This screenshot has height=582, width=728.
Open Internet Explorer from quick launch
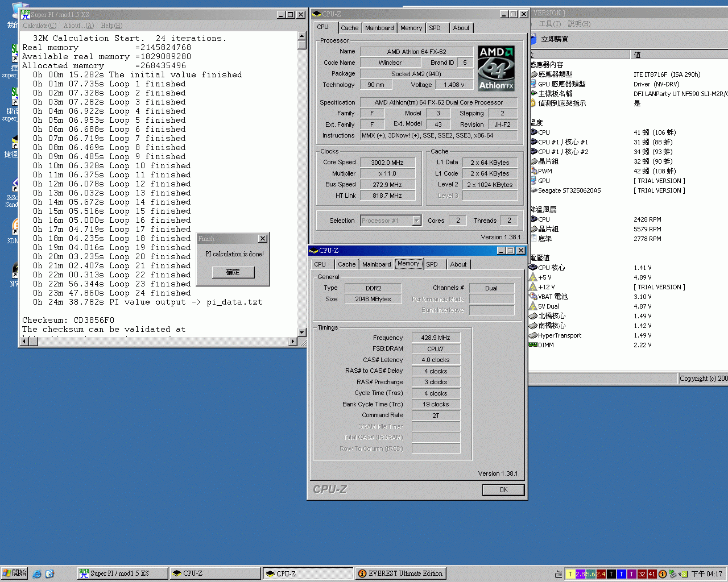tap(37, 574)
